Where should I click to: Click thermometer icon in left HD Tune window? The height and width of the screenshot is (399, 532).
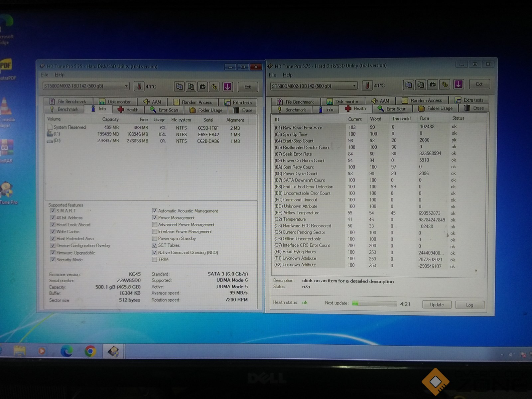click(x=139, y=86)
